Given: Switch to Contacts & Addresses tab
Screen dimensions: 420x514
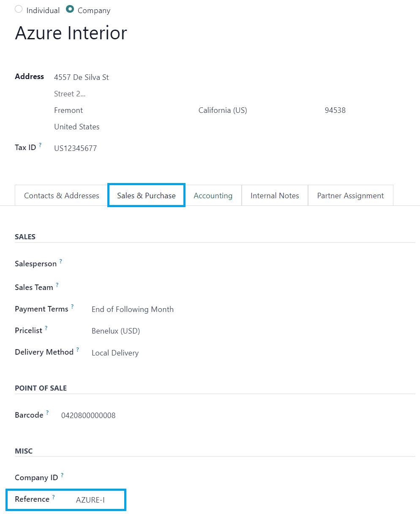Looking at the screenshot, I should (x=62, y=196).
